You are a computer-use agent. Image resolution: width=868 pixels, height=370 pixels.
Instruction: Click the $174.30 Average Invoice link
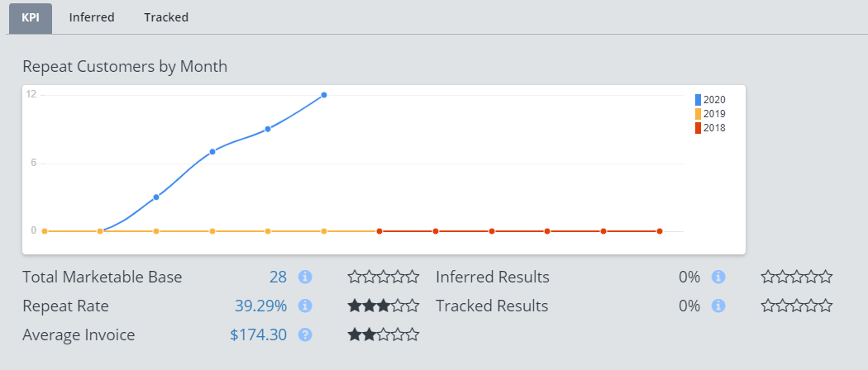[258, 335]
